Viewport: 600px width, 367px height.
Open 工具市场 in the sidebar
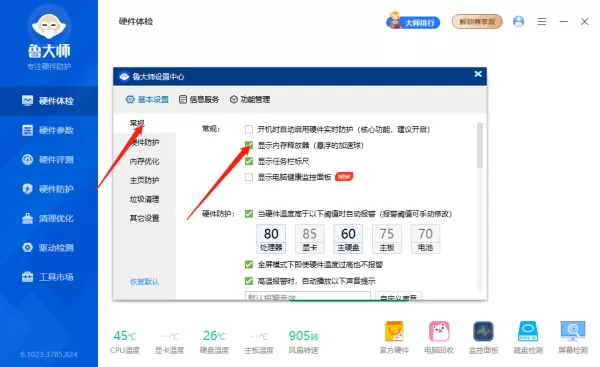click(49, 277)
